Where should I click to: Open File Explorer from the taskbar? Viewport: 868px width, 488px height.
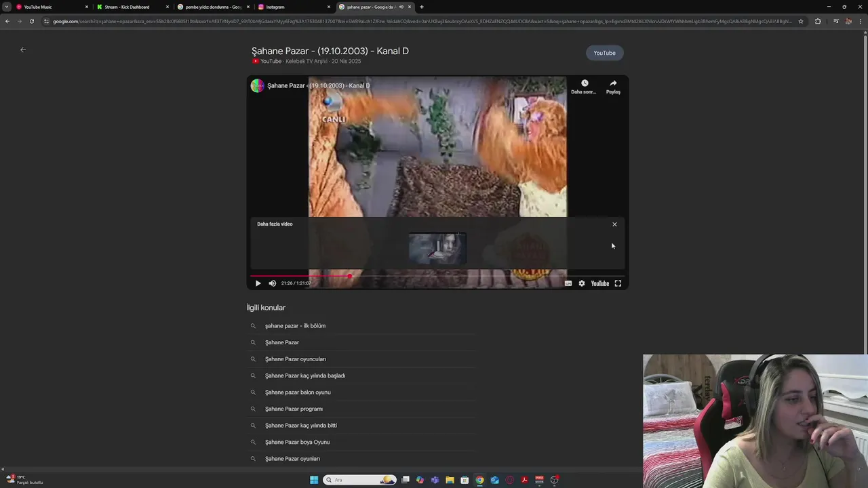pyautogui.click(x=450, y=480)
